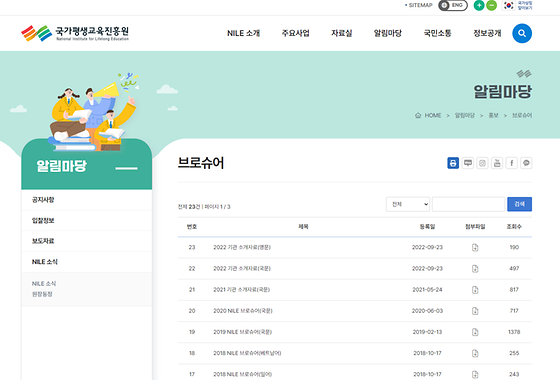Open the 국민소통 menu
Screen dimensions: 560x380
pos(438,33)
